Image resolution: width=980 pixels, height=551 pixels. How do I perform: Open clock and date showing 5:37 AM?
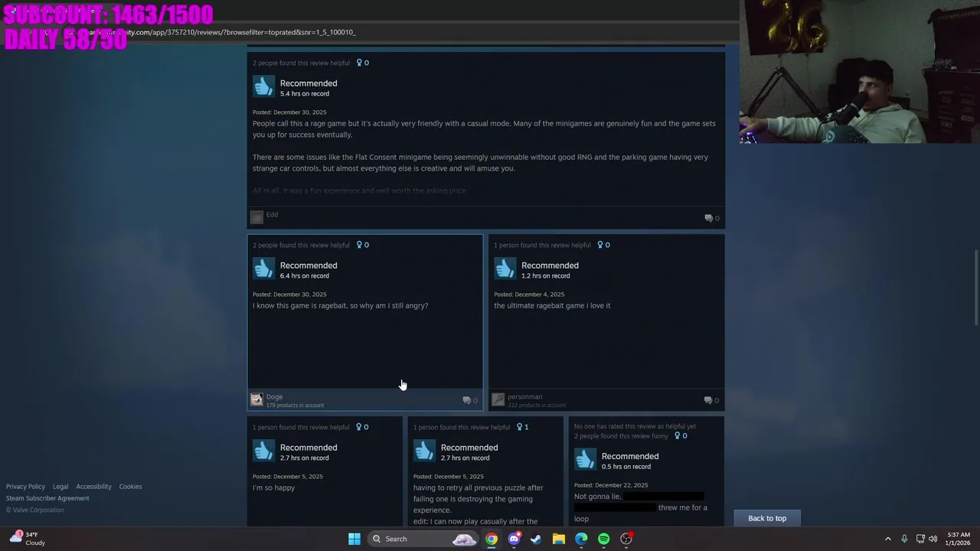[x=958, y=539]
